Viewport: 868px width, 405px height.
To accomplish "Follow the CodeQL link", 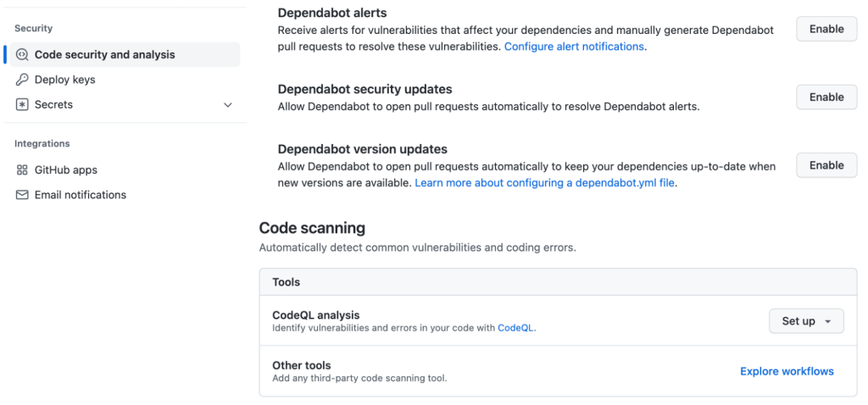I will pyautogui.click(x=515, y=327).
